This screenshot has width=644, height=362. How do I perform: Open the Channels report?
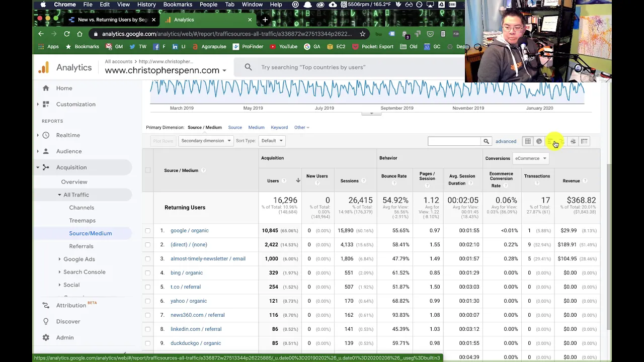[x=82, y=208]
